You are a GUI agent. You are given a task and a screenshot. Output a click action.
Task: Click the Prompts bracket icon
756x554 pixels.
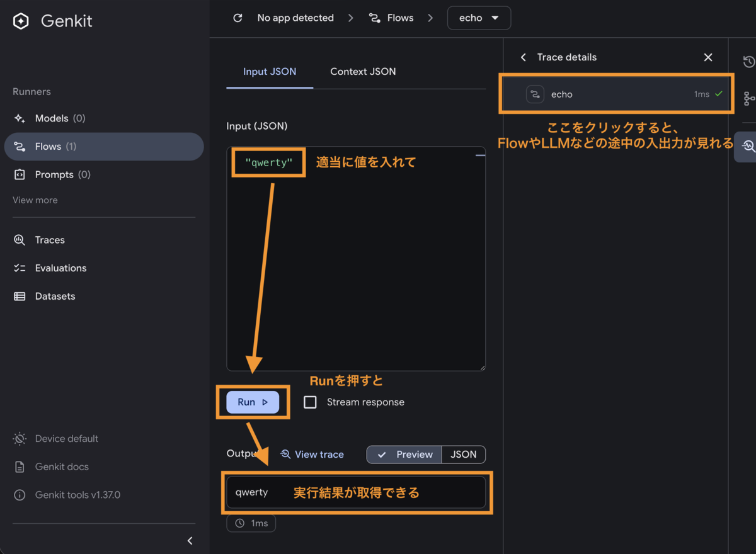click(x=20, y=174)
